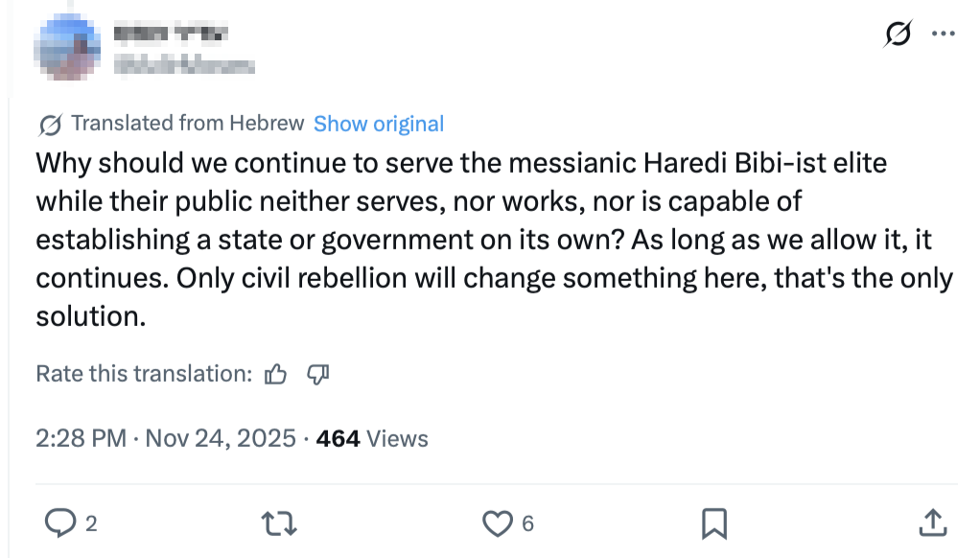Open the author's blurred profile picture
The width and height of the screenshot is (980, 558).
67,48
